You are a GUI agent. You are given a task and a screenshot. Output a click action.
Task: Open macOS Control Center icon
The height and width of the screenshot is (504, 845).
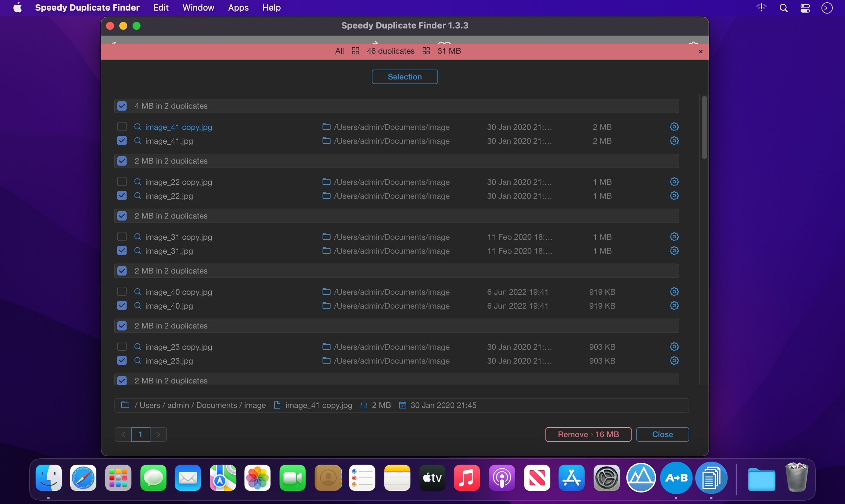tap(805, 8)
